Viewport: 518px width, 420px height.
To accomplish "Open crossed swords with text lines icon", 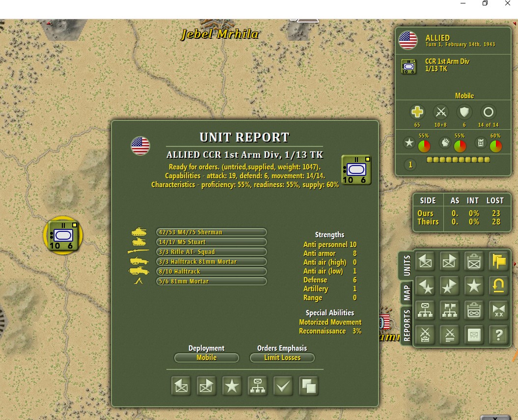I will point(450,335).
